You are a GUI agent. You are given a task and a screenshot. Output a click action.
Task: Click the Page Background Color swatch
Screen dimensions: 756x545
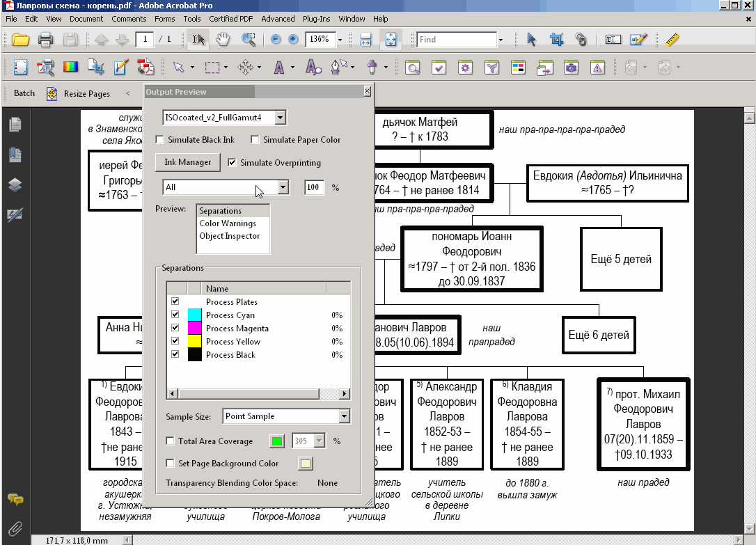pos(305,464)
